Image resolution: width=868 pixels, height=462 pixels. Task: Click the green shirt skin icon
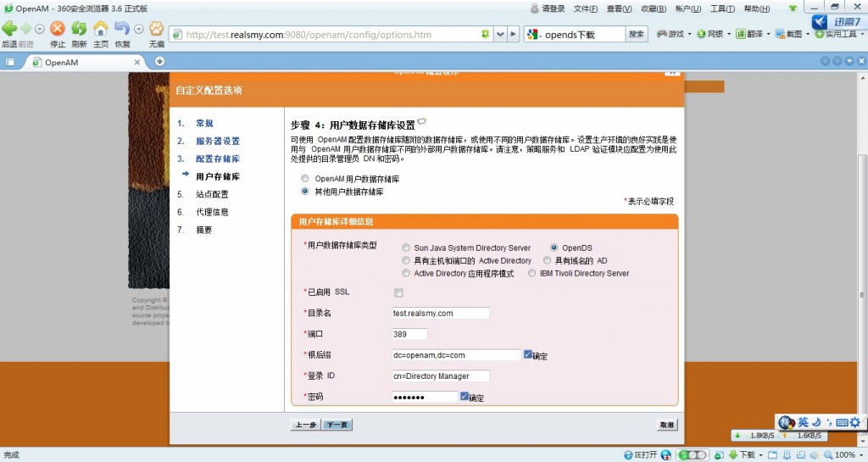pos(793,8)
